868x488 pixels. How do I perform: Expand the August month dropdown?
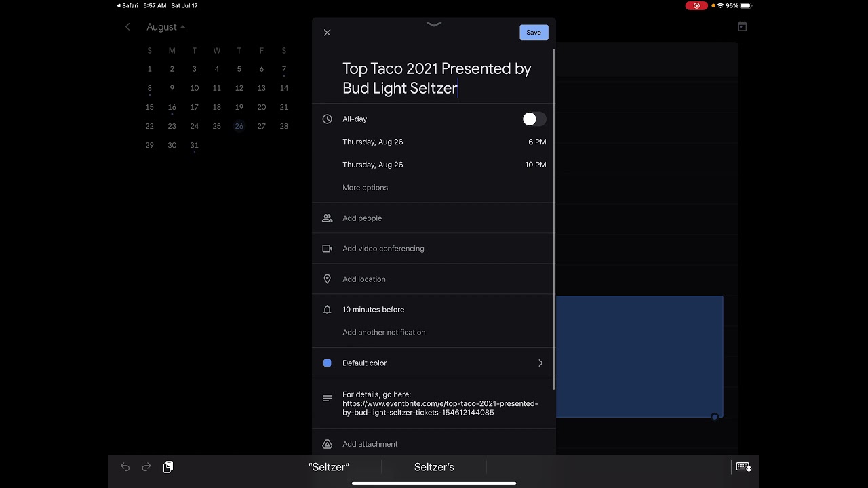tap(166, 27)
